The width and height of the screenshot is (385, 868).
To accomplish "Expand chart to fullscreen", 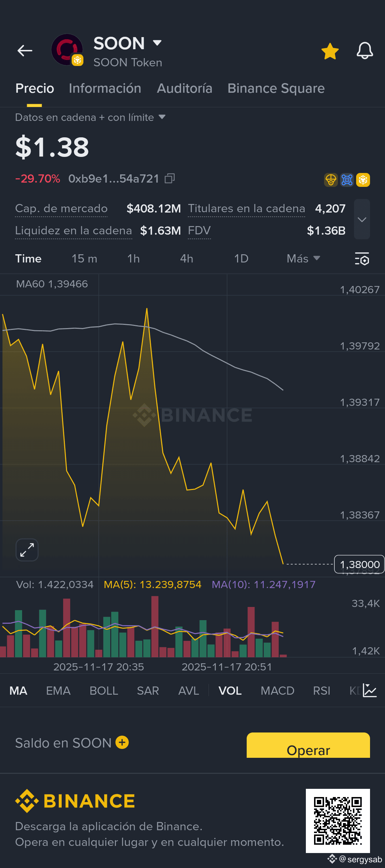I will coord(27,550).
